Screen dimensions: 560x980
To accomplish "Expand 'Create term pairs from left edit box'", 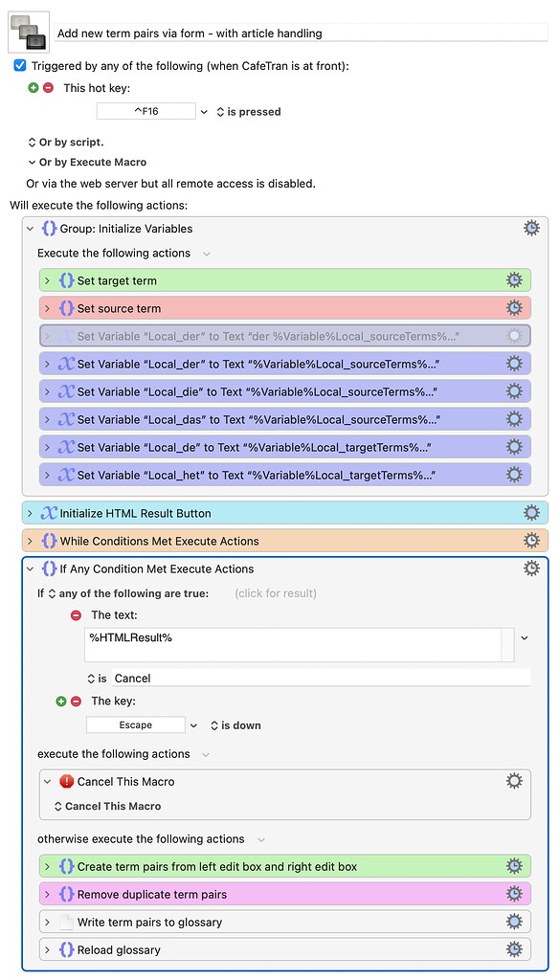I will (48, 867).
